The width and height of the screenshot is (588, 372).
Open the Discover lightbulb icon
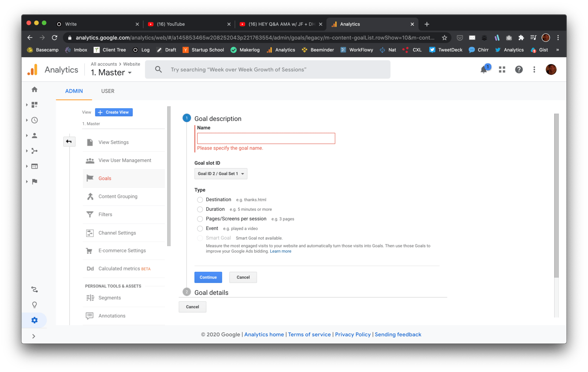coord(35,305)
